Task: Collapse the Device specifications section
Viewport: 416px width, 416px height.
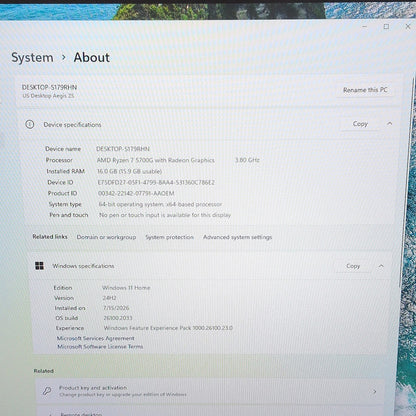Action: 389,124
